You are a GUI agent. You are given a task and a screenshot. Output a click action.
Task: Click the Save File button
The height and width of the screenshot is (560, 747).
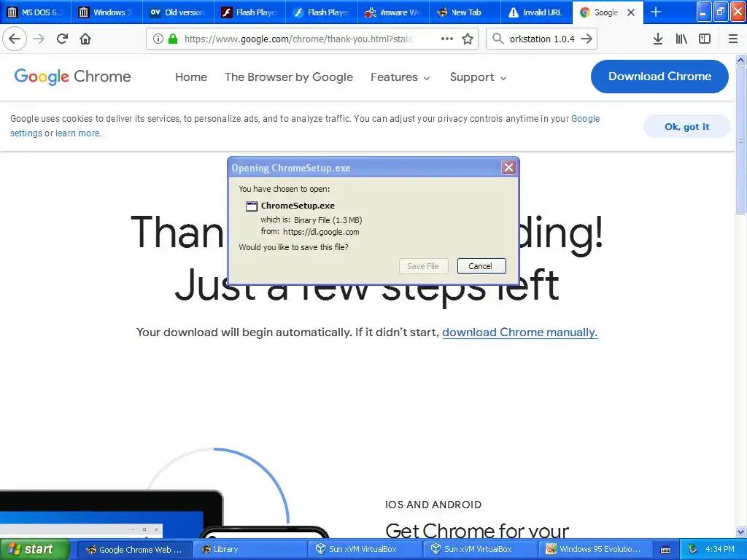(423, 266)
